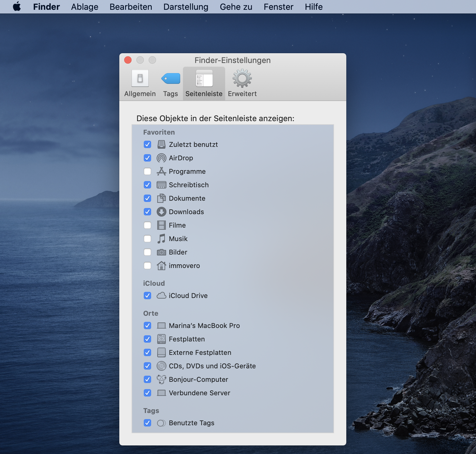This screenshot has width=476, height=454.
Task: Click the AirDrop radar icon
Action: click(x=162, y=158)
